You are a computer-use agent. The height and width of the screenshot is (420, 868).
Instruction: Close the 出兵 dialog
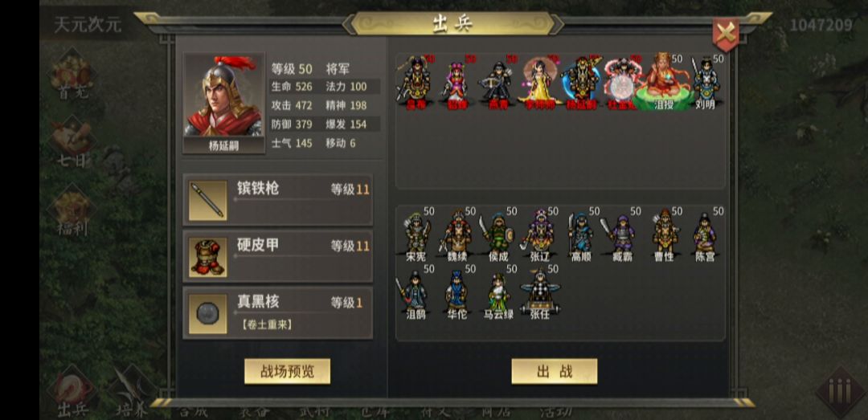tap(725, 35)
